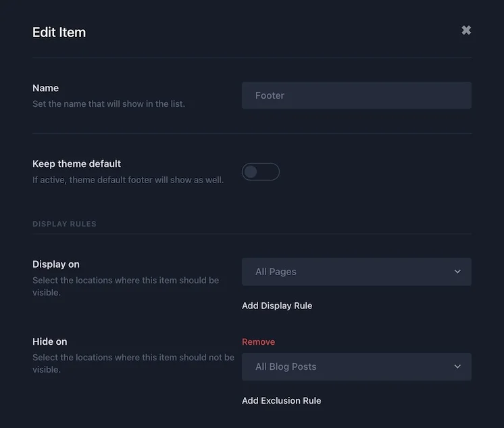Viewport: 504px width, 428px height.
Task: Click the "Set the name" description text
Action: 109,104
